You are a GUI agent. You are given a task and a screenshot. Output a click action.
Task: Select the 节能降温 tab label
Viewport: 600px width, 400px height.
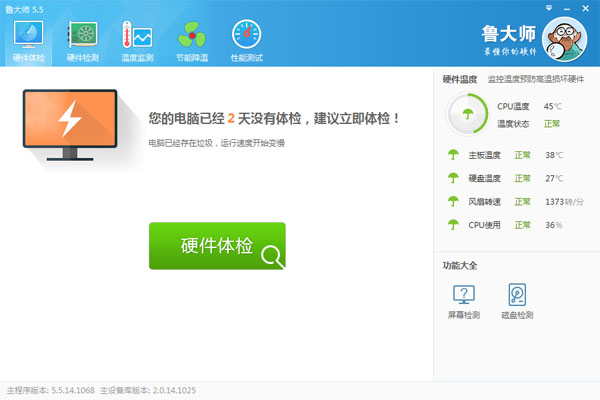192,58
